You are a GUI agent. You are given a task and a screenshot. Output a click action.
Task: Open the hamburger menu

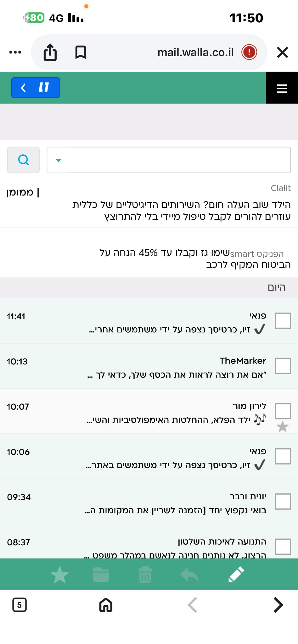[282, 88]
